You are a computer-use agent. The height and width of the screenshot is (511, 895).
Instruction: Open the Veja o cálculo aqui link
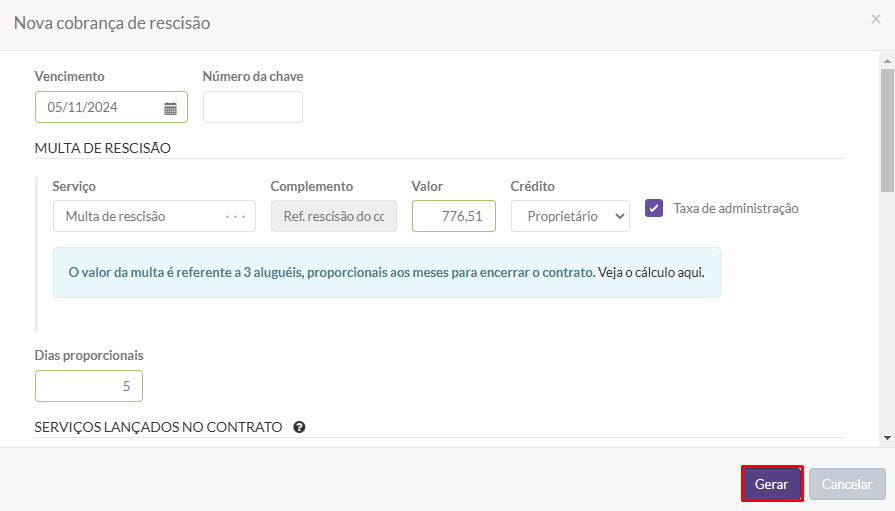[651, 272]
